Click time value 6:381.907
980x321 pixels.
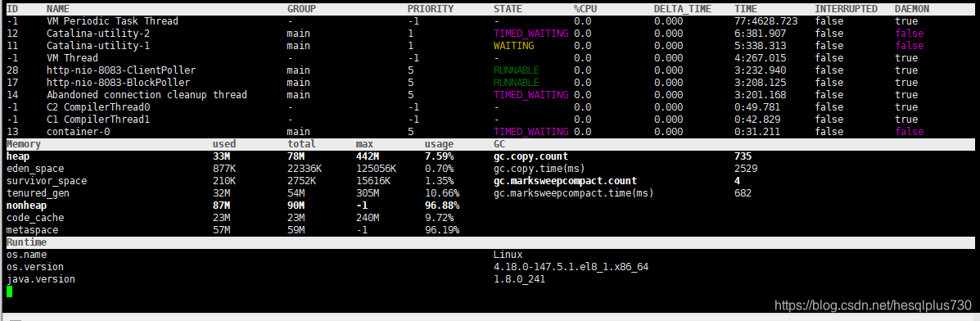760,33
